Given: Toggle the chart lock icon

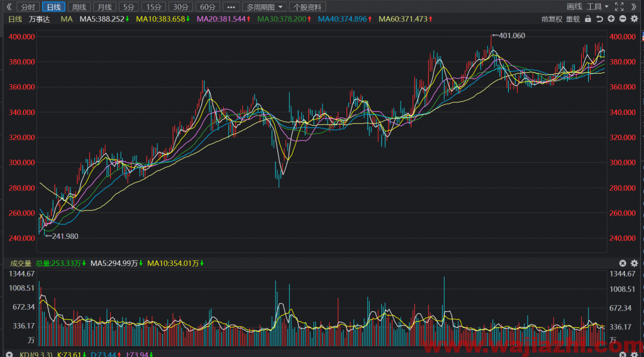Looking at the screenshot, I should [x=588, y=19].
